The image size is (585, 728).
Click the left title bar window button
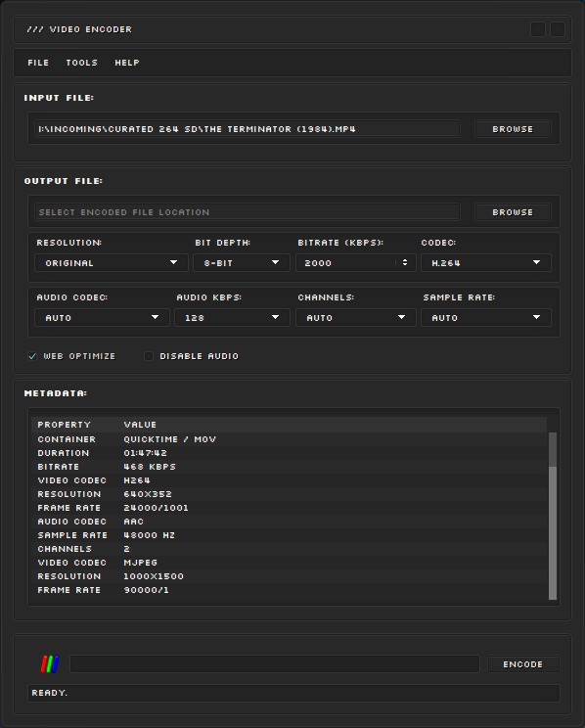tap(538, 29)
